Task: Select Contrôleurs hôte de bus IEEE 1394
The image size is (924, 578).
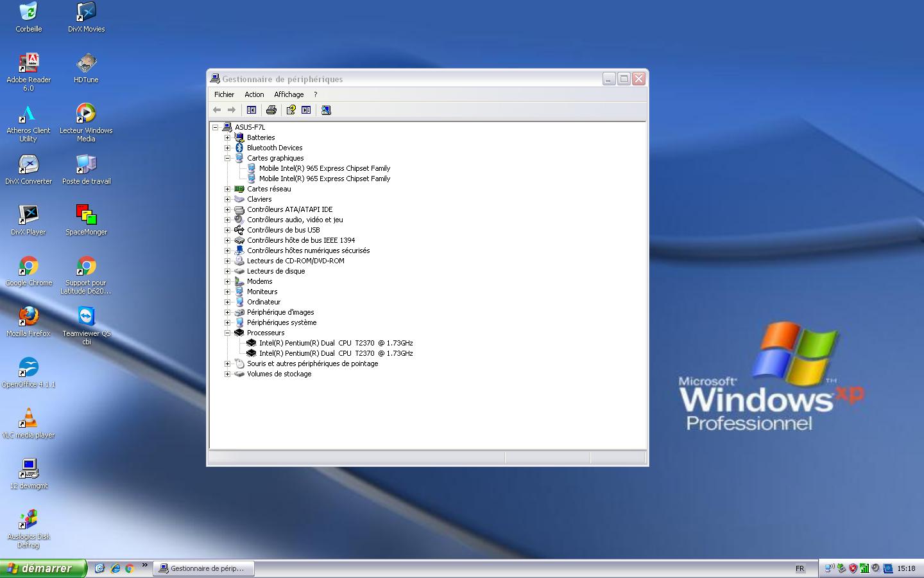Action: tap(301, 240)
